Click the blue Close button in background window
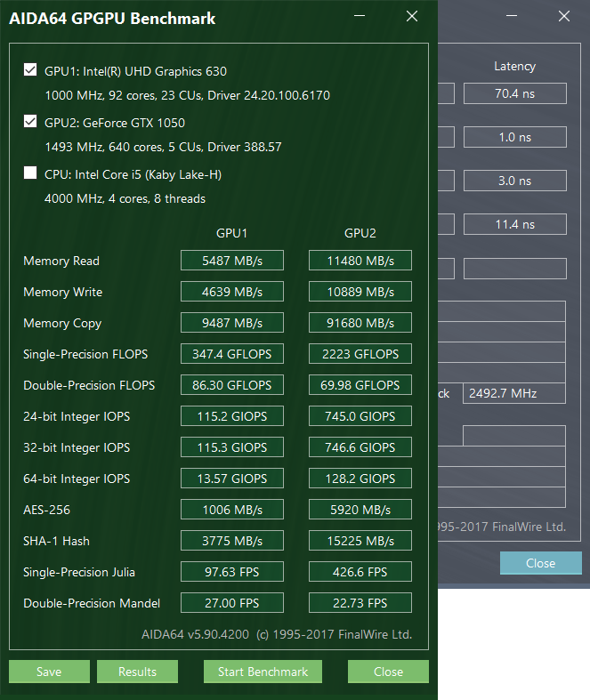The height and width of the screenshot is (700, 590). (541, 563)
